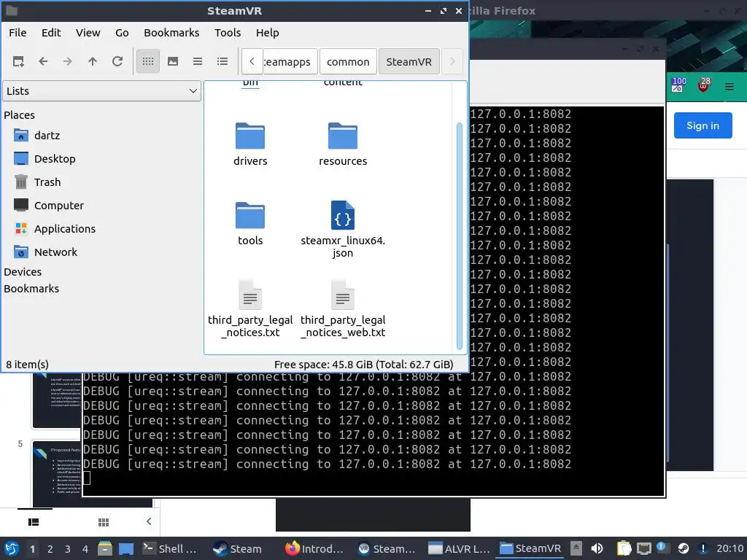Open the Tools menu
This screenshot has width=747, height=560.
[x=228, y=33]
